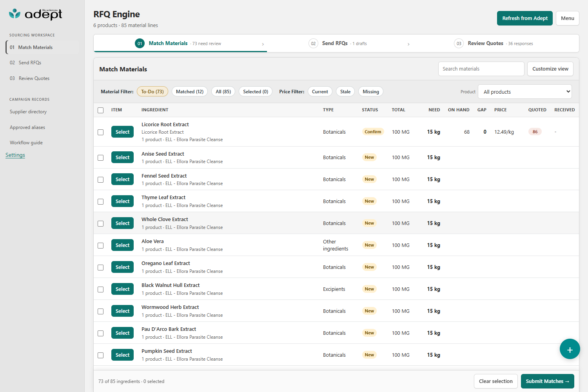Click step 03 circle for Review Quotes
Screen dimensions: 588x392
[x=459, y=44]
